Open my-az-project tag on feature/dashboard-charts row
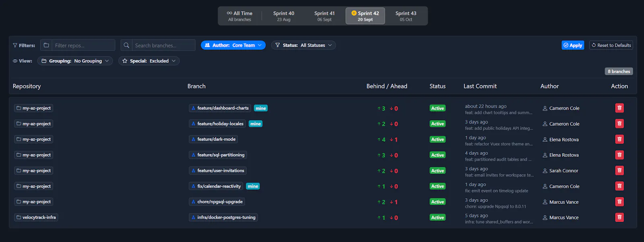644x242 pixels. pyautogui.click(x=34, y=108)
